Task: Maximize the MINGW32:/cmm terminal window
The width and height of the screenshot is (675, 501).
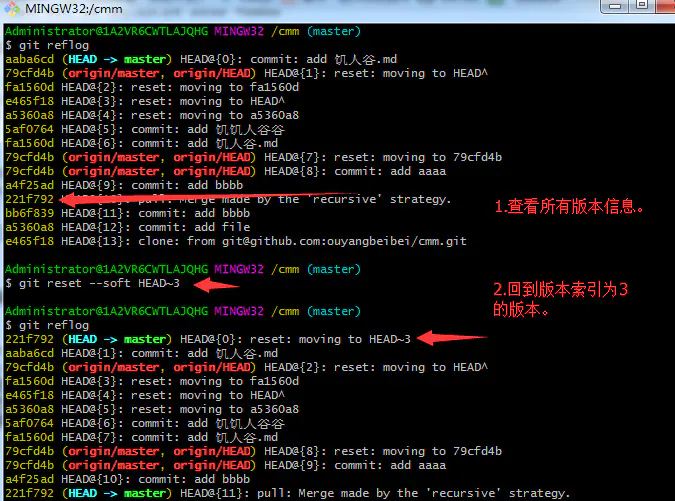Action: [641, 6]
